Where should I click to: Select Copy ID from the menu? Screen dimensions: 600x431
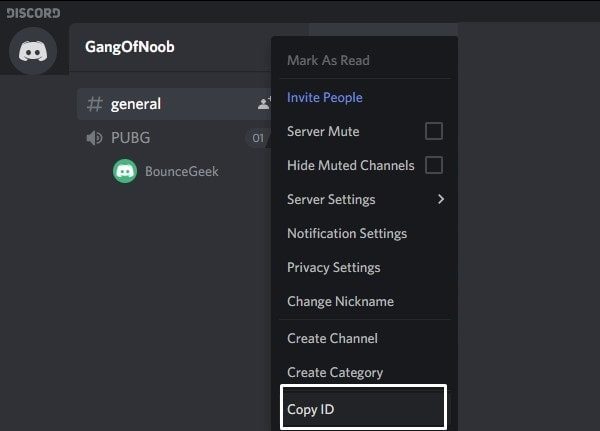coord(364,409)
